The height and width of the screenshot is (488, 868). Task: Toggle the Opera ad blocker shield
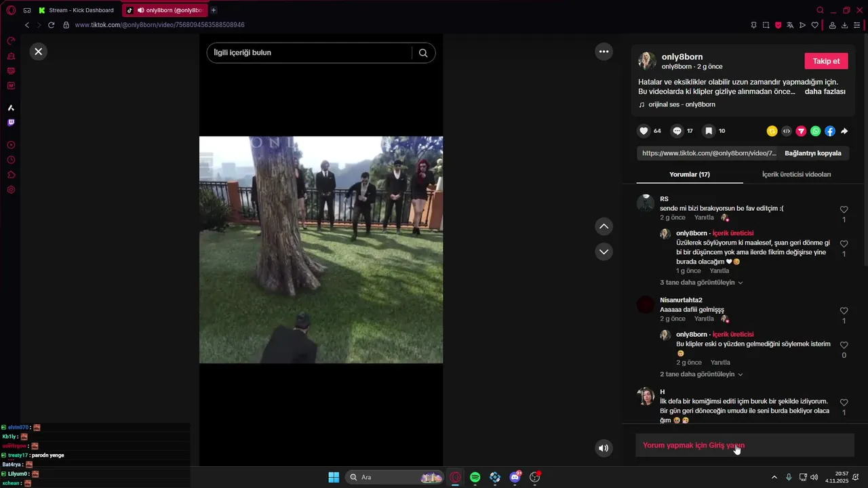[x=778, y=25]
